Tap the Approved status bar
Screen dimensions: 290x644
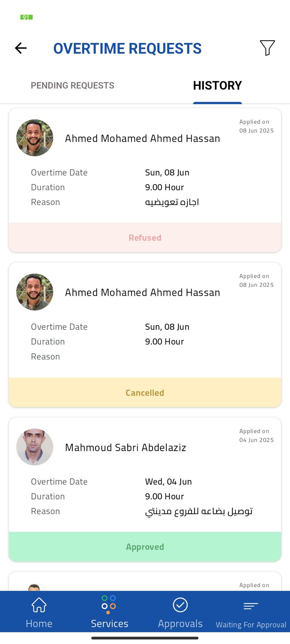click(x=145, y=547)
